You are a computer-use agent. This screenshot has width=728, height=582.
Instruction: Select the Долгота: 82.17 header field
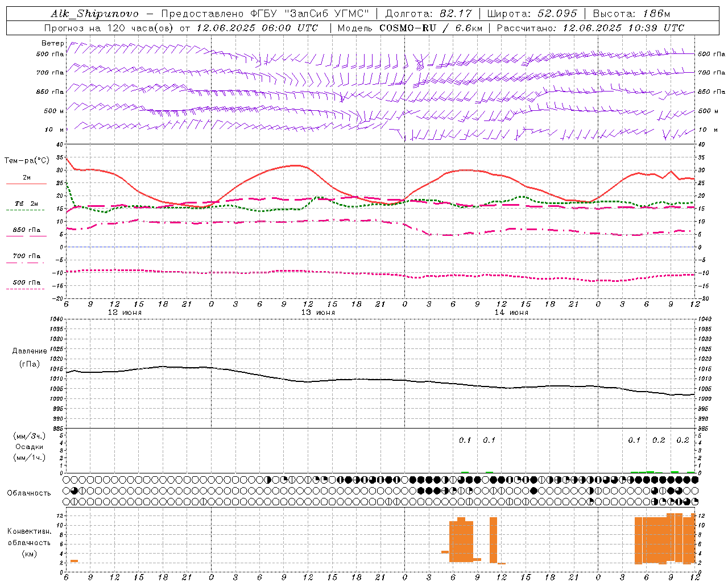429,14
